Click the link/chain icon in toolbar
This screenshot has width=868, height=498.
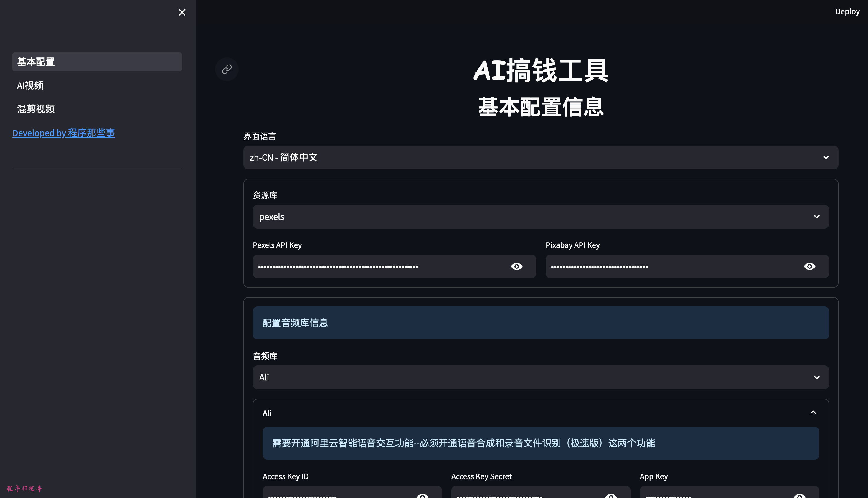pos(227,69)
